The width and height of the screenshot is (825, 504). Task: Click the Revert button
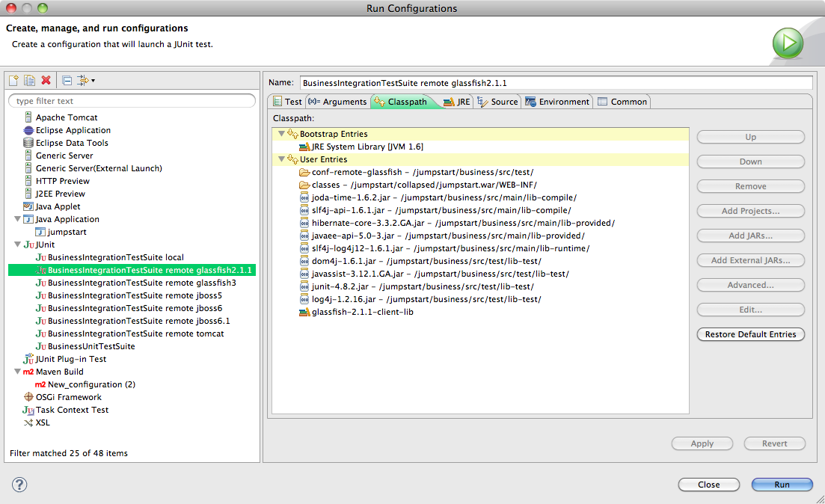tap(774, 443)
